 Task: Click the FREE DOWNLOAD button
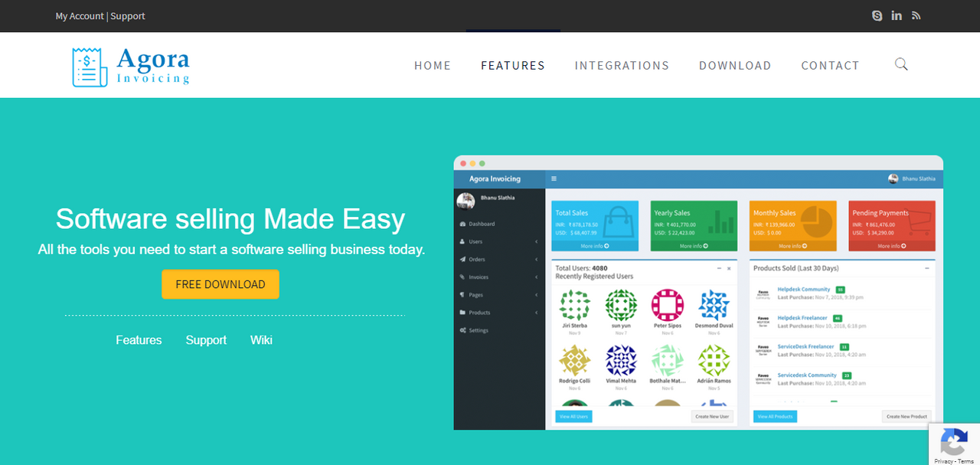tap(220, 284)
